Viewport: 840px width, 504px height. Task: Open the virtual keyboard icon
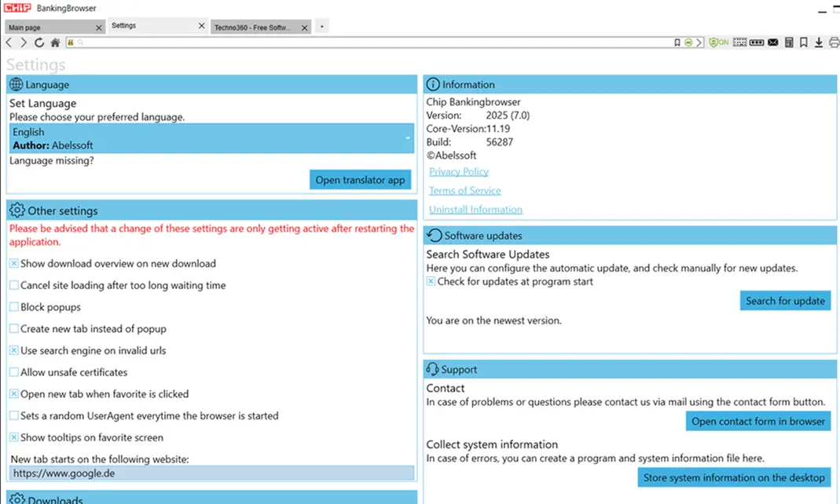739,42
